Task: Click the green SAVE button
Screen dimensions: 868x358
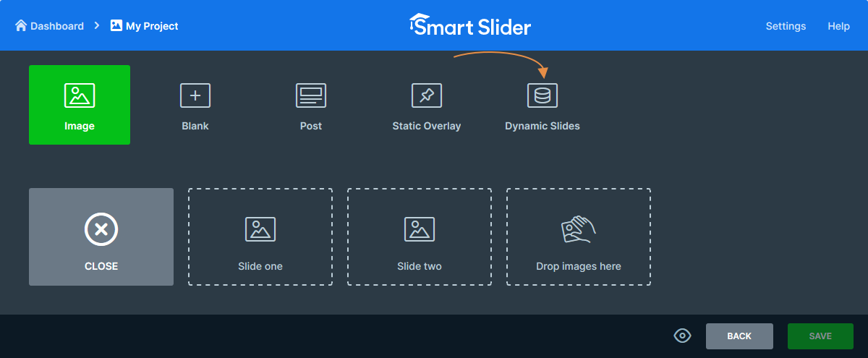Action: pyautogui.click(x=820, y=336)
